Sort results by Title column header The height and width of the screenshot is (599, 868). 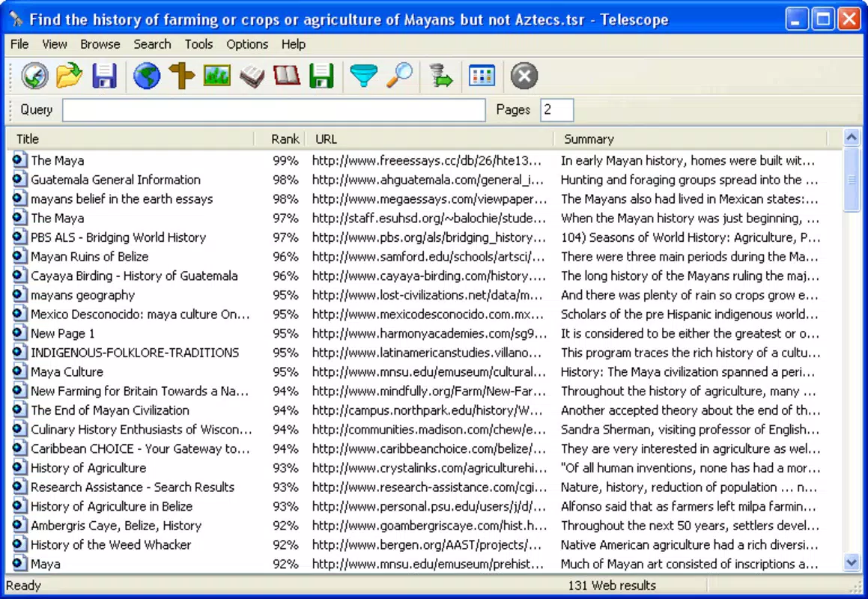130,139
